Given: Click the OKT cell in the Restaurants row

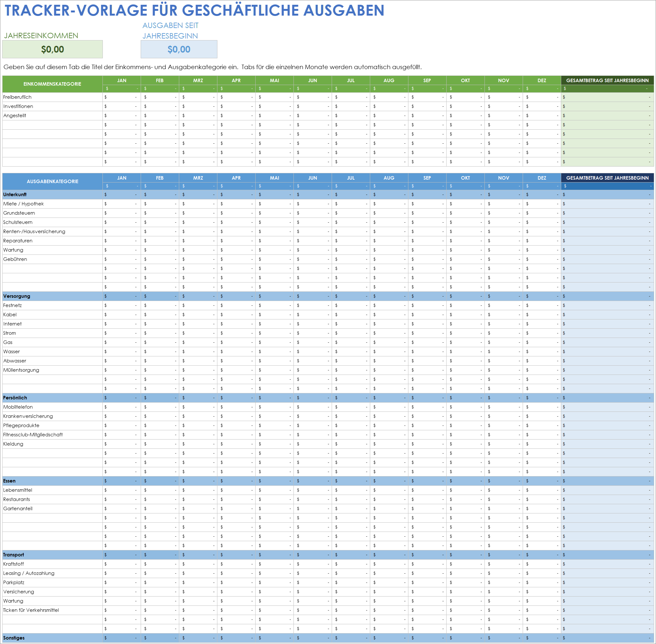Looking at the screenshot, I should (465, 500).
